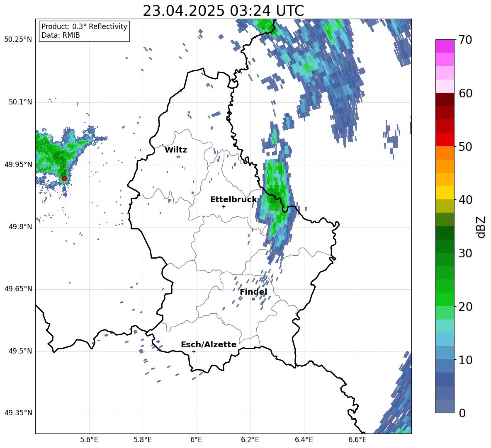Click the 49.95°N latitude label

click(18, 165)
